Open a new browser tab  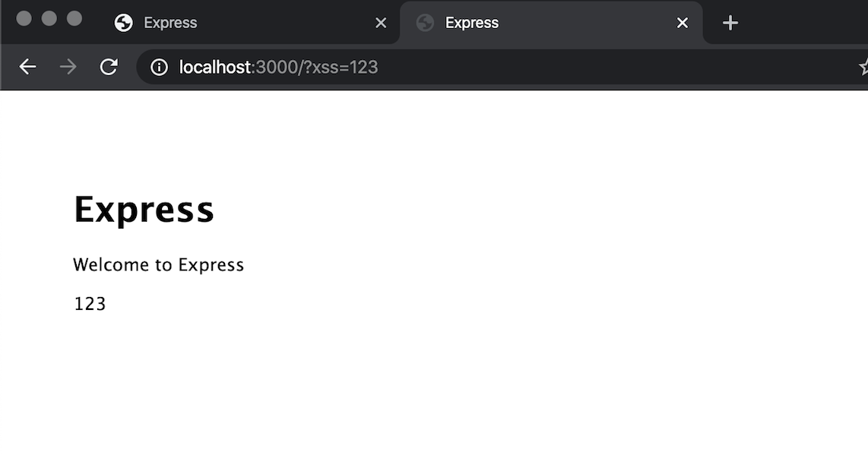tap(730, 23)
